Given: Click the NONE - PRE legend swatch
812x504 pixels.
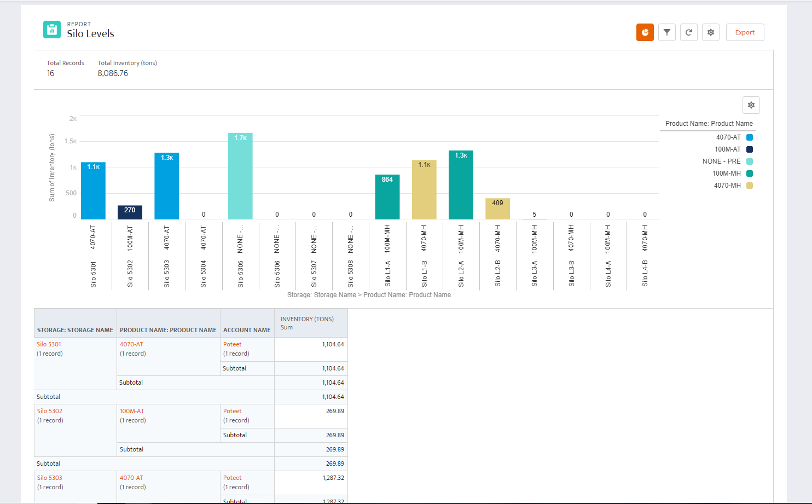Looking at the screenshot, I should [x=750, y=161].
